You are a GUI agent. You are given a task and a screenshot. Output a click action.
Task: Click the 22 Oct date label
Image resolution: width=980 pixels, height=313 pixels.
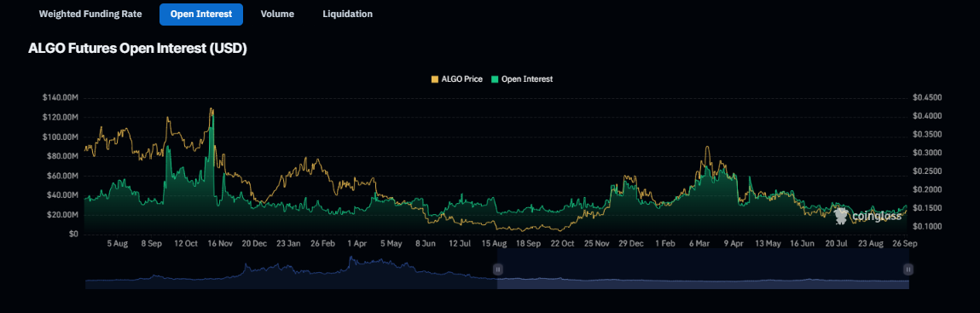click(563, 244)
